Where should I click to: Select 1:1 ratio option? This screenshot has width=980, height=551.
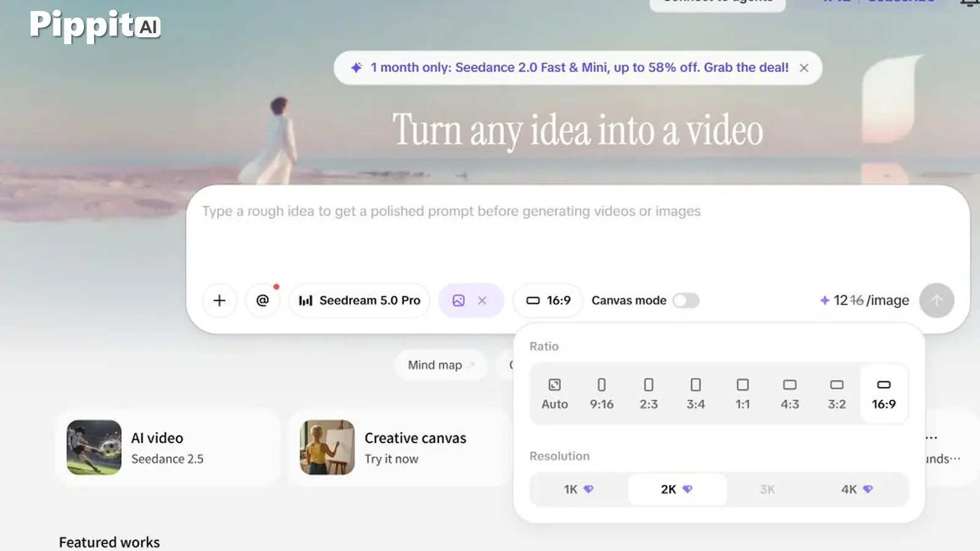(x=742, y=394)
